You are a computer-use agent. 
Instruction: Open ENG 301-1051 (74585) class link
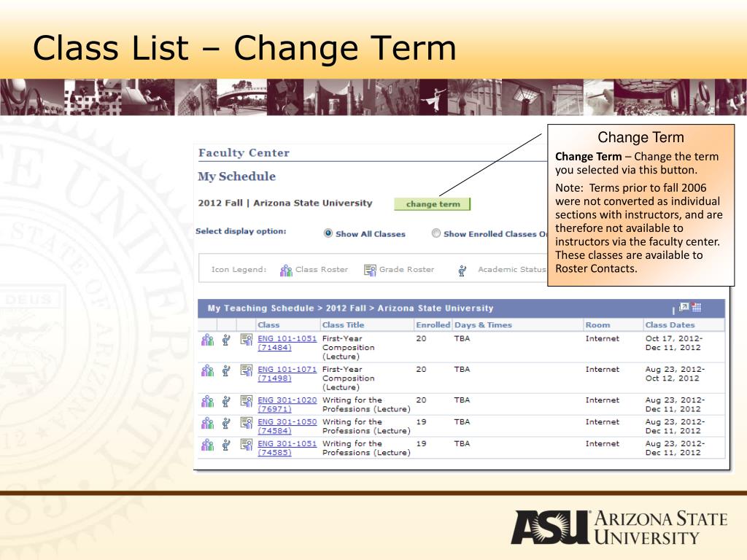[287, 448]
